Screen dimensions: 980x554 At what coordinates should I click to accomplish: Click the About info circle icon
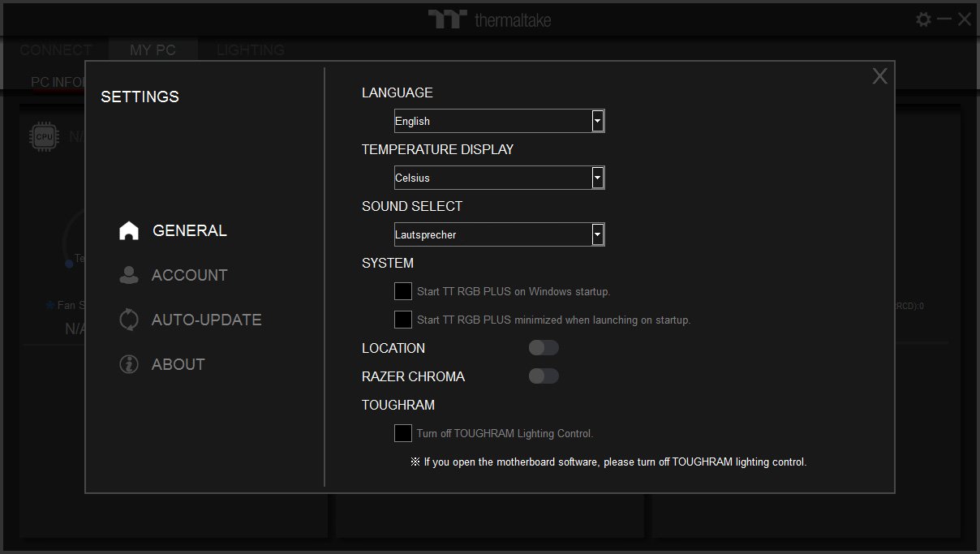[x=129, y=365]
